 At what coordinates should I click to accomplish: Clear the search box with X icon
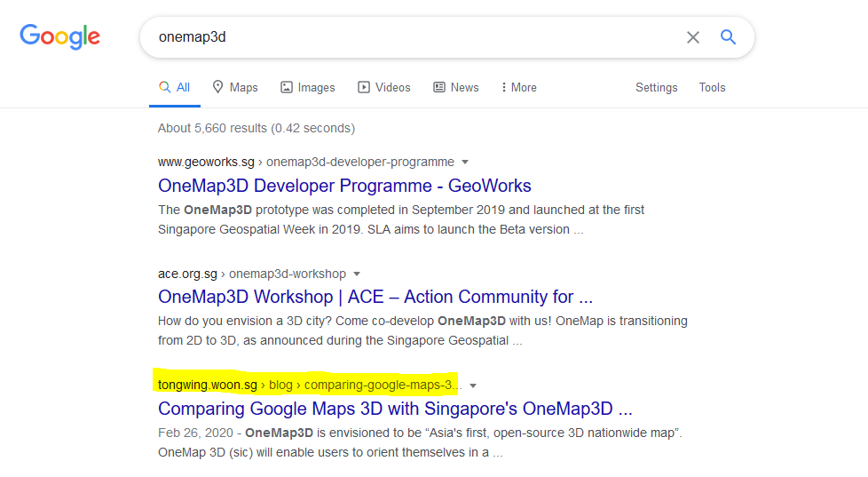pos(693,37)
